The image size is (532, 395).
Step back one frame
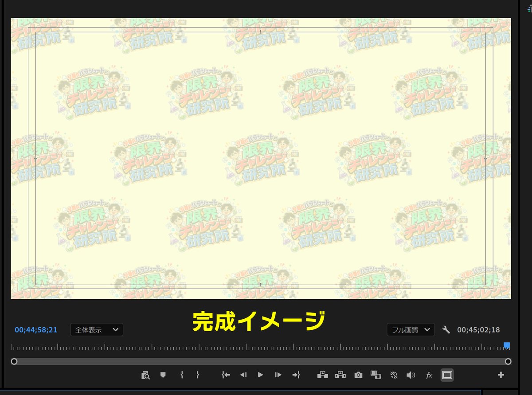243,375
